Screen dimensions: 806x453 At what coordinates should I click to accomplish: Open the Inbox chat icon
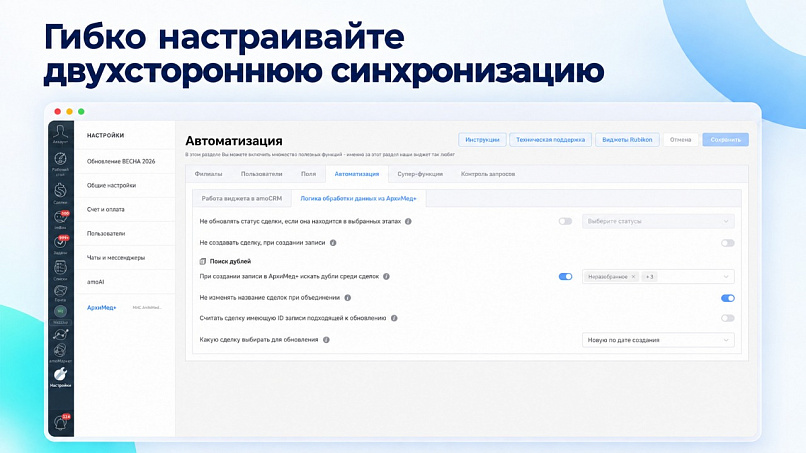click(x=61, y=218)
